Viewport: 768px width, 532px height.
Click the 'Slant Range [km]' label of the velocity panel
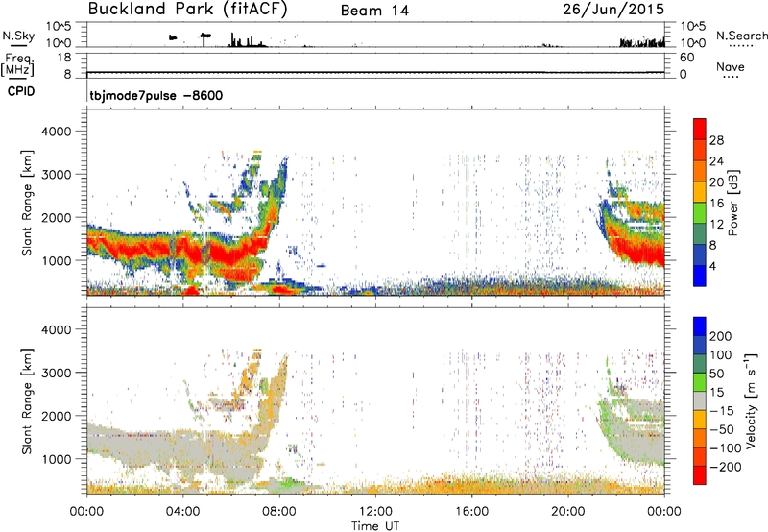point(27,401)
